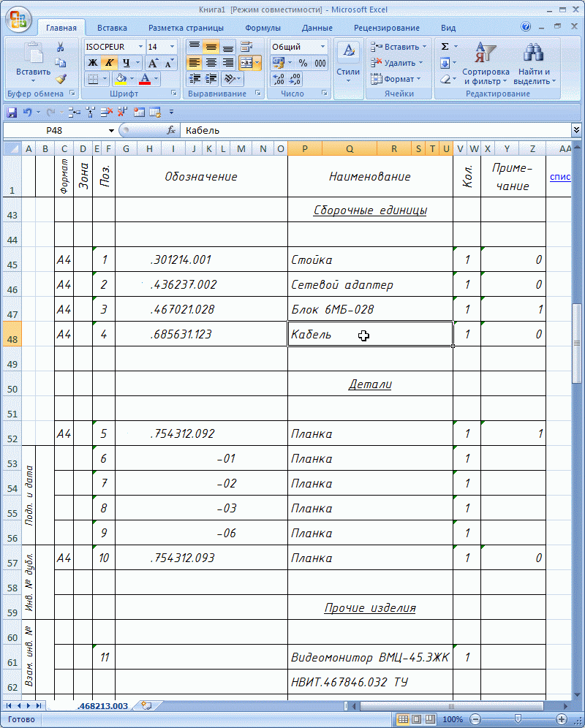Open the Рецензирование tab
The width and height of the screenshot is (585, 728).
pyautogui.click(x=387, y=28)
